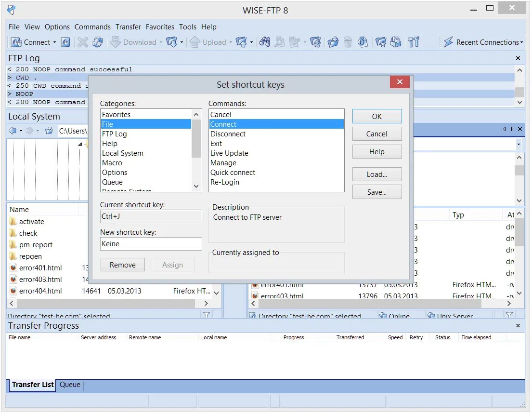This screenshot has width=532, height=414.
Task: Select Quick connect command
Action: click(x=276, y=173)
